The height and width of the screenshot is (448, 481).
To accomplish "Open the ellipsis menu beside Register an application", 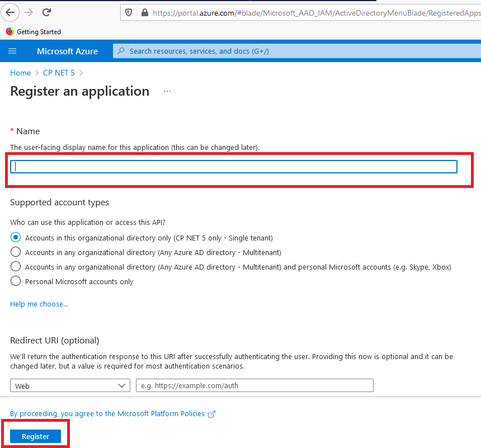I will point(167,91).
